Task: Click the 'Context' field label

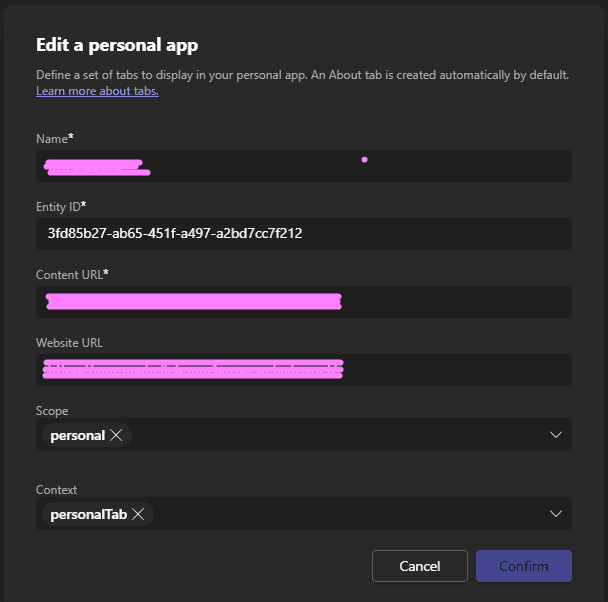Action: [x=56, y=490]
